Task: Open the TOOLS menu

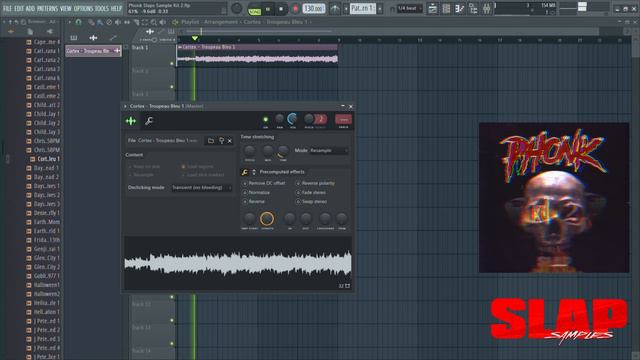Action: point(102,8)
